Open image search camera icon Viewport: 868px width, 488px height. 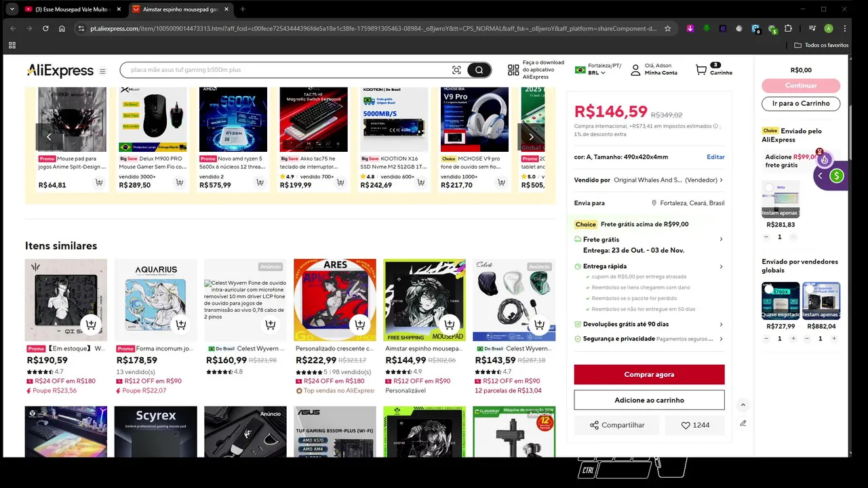click(x=456, y=70)
